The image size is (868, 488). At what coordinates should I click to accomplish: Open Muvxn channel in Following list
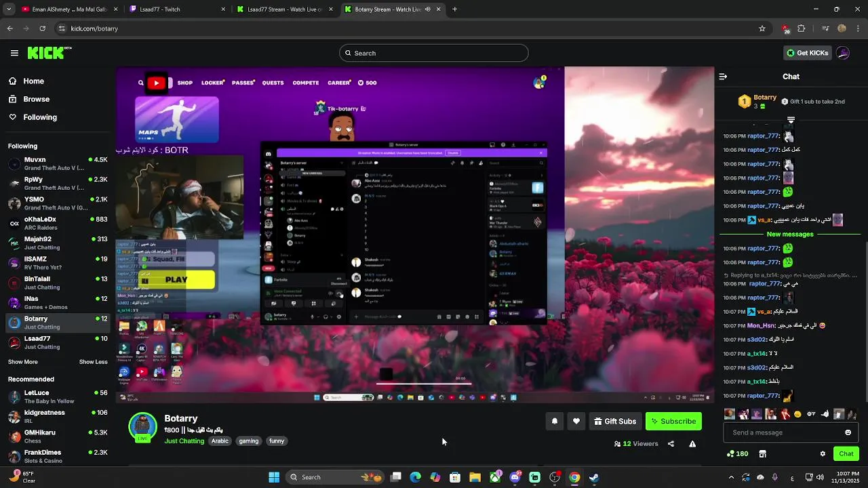(x=58, y=163)
